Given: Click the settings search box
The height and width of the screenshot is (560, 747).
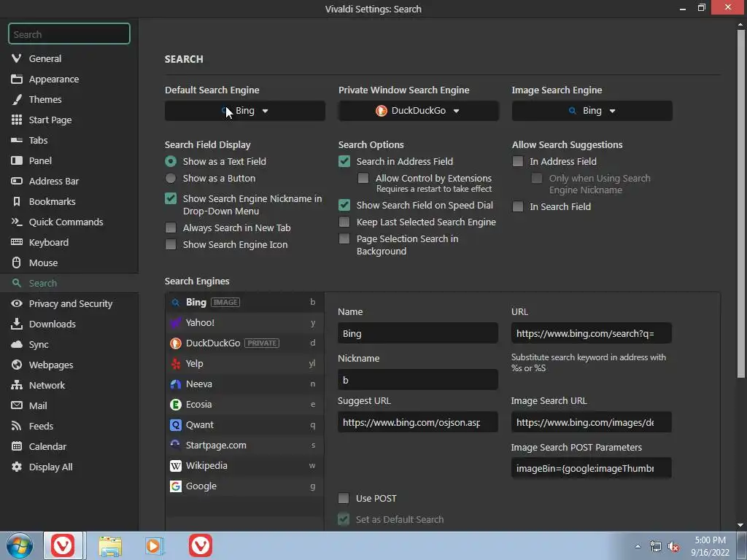Looking at the screenshot, I should pos(69,34).
